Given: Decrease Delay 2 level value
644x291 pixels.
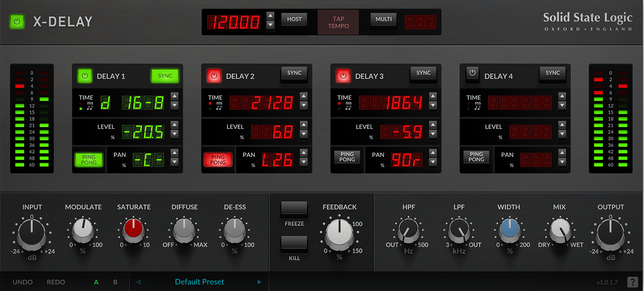Looking at the screenshot, I should [x=303, y=134].
